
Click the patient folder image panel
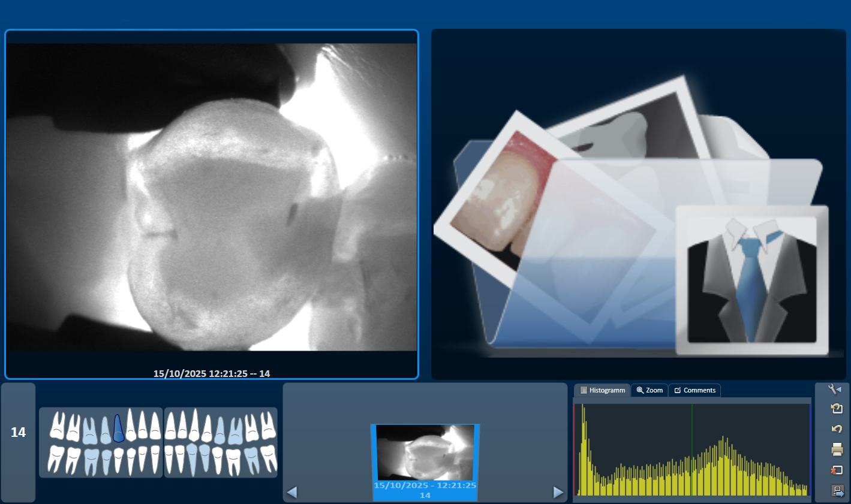pyautogui.click(x=638, y=204)
